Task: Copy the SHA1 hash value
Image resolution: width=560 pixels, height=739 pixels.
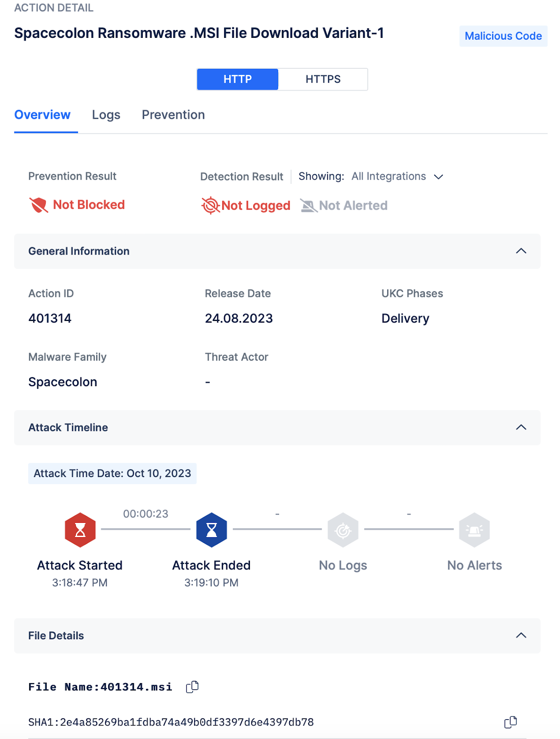Action: 510,722
